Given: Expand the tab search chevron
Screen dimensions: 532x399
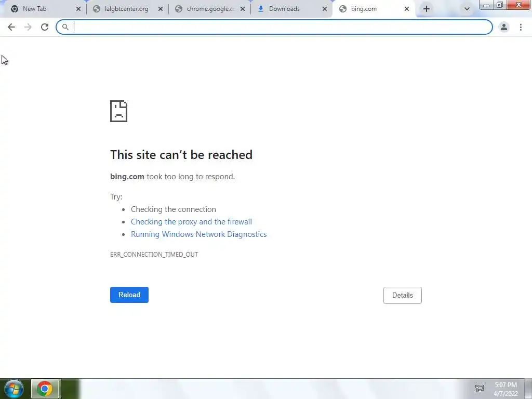Looking at the screenshot, I should click(x=467, y=9).
